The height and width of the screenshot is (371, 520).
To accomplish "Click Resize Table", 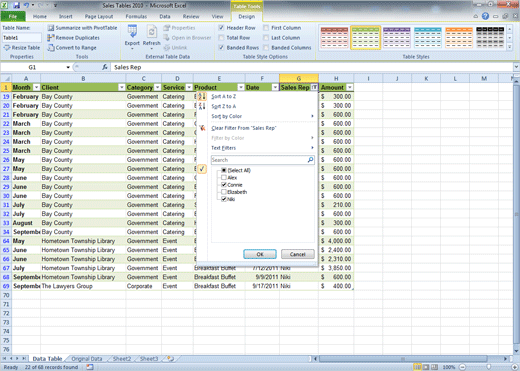I will coord(22,48).
